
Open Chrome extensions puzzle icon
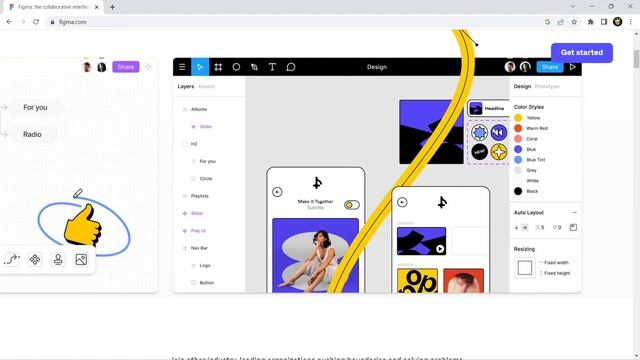tap(591, 22)
